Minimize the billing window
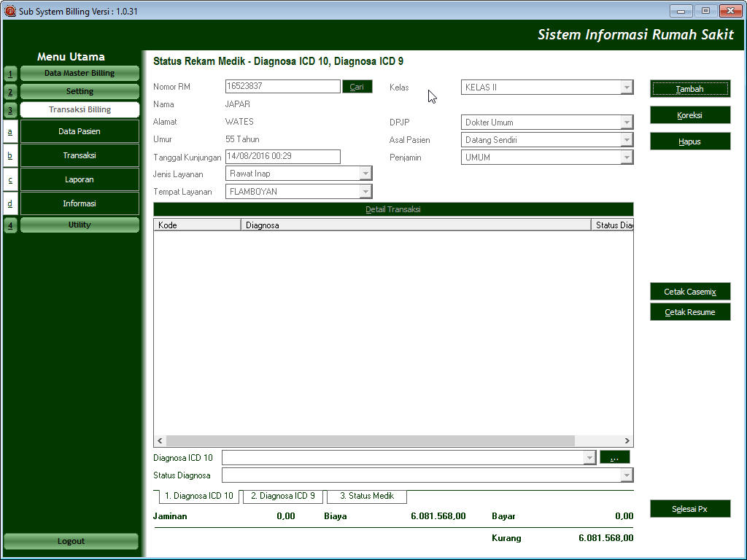 pyautogui.click(x=681, y=10)
